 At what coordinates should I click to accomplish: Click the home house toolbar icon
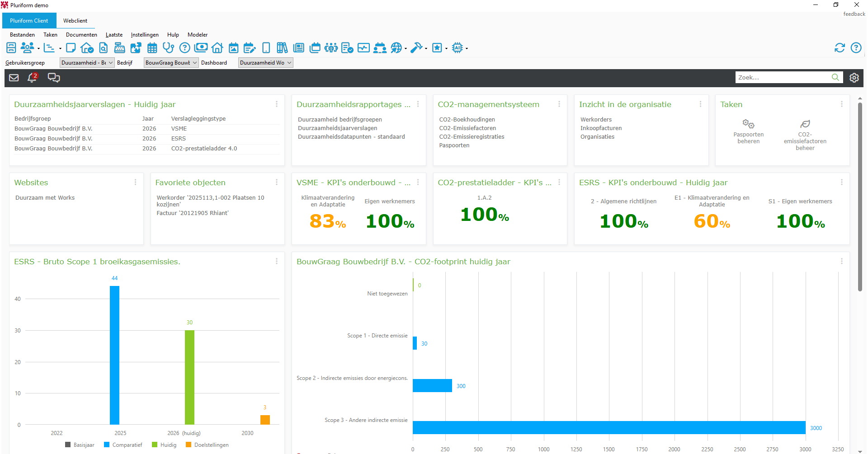pyautogui.click(x=217, y=47)
